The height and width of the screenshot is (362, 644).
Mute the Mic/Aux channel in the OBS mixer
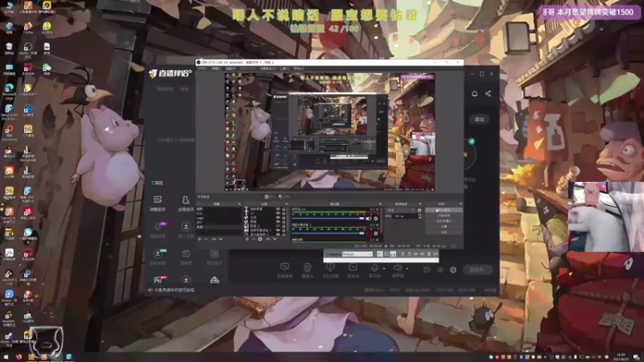coord(368,218)
